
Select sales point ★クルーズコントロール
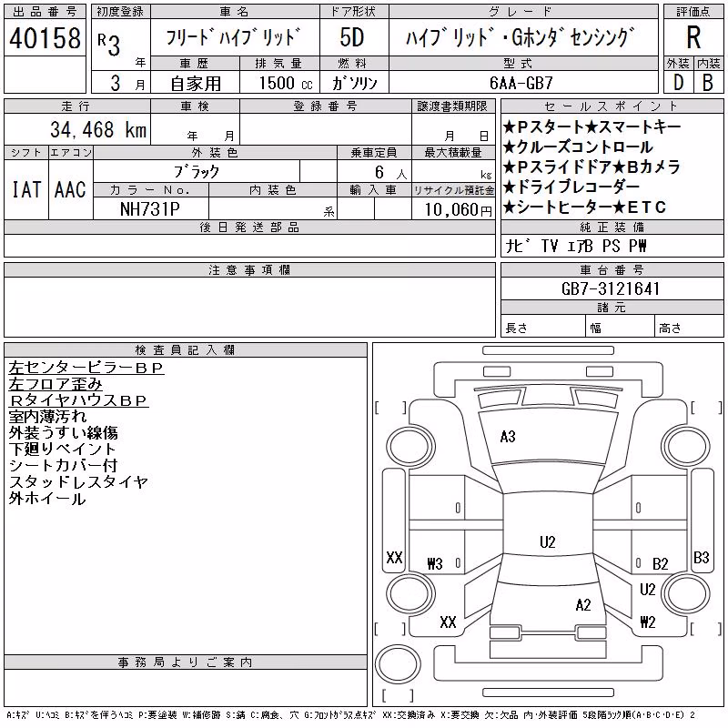[578, 147]
